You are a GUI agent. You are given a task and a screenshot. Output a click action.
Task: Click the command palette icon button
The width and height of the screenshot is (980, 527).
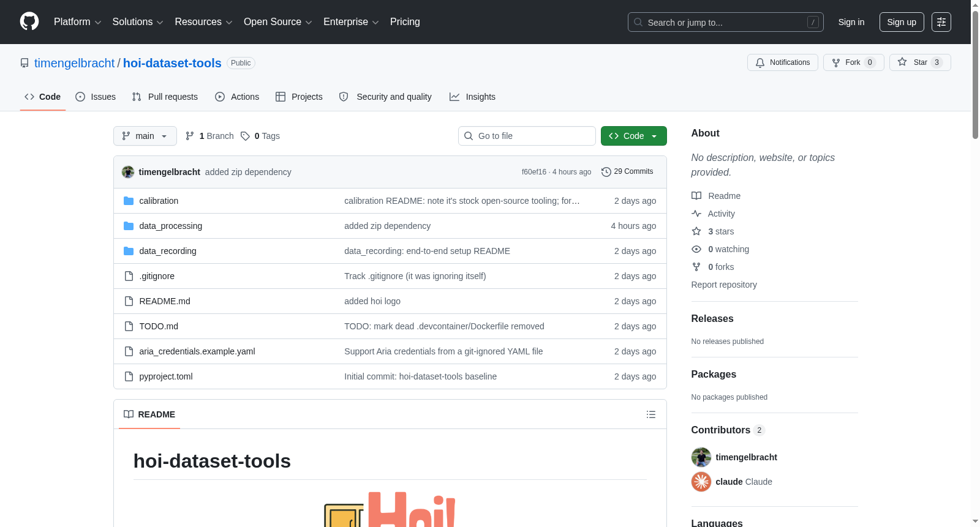coord(941,22)
